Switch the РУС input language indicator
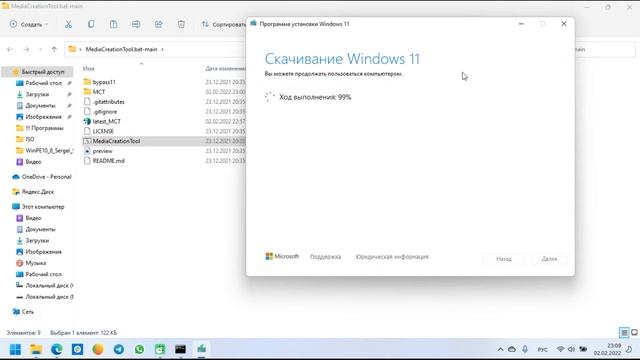The width and height of the screenshot is (640, 360). point(542,350)
